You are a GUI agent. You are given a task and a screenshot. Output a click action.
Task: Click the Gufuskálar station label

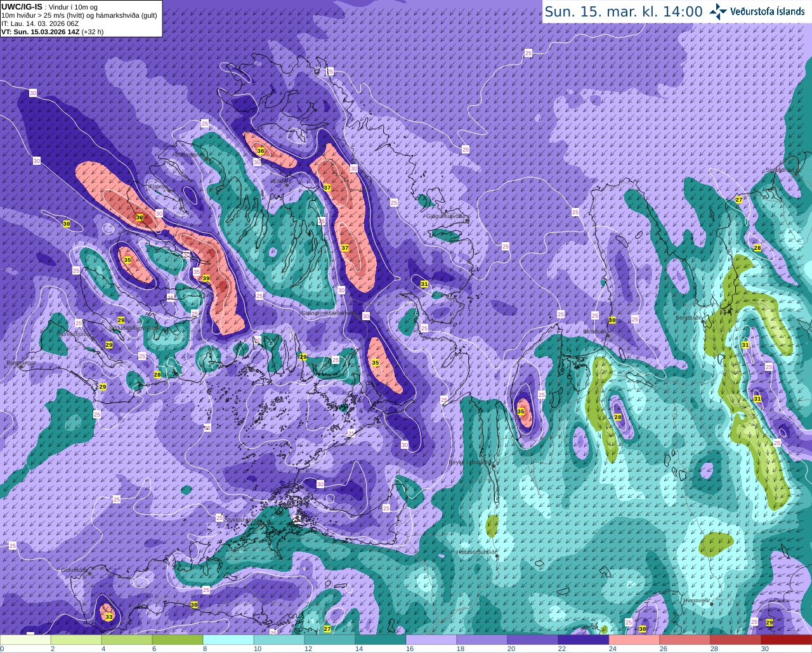(74, 570)
